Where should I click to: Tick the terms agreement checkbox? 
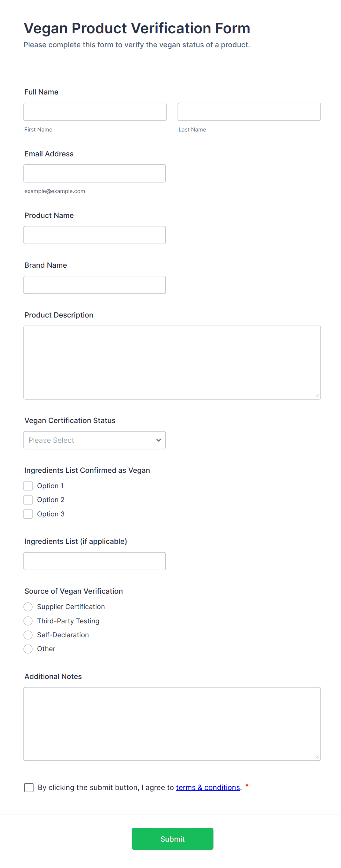click(29, 787)
